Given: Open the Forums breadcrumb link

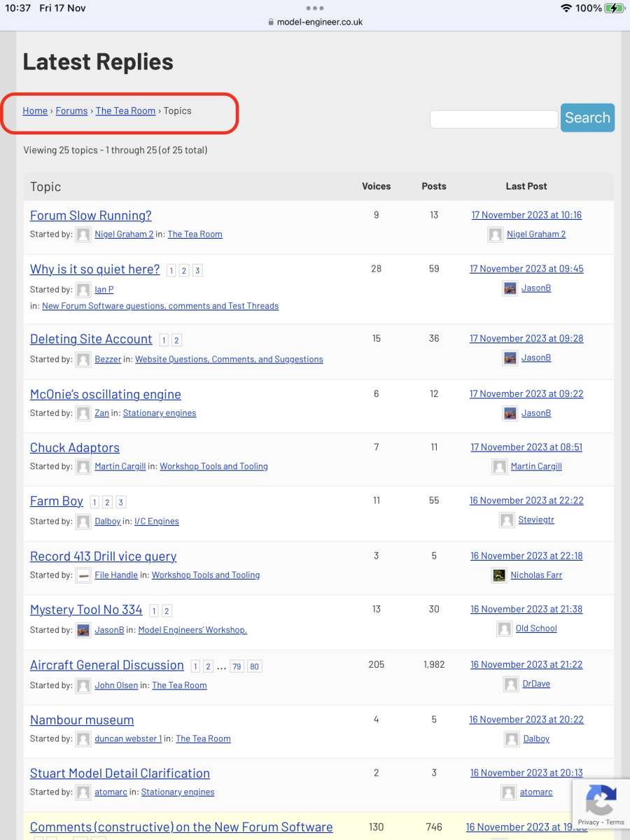Looking at the screenshot, I should coord(71,111).
